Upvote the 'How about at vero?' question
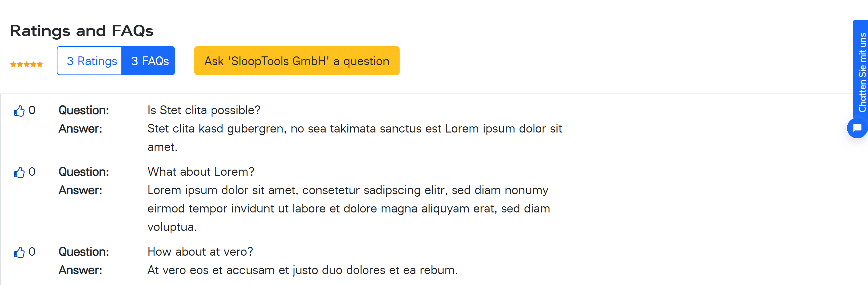 coord(19,252)
